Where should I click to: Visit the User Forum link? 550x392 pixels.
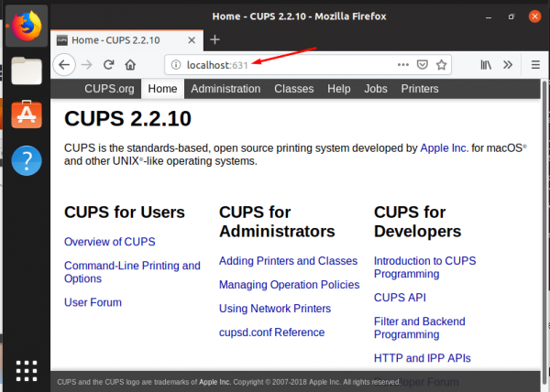coord(93,302)
